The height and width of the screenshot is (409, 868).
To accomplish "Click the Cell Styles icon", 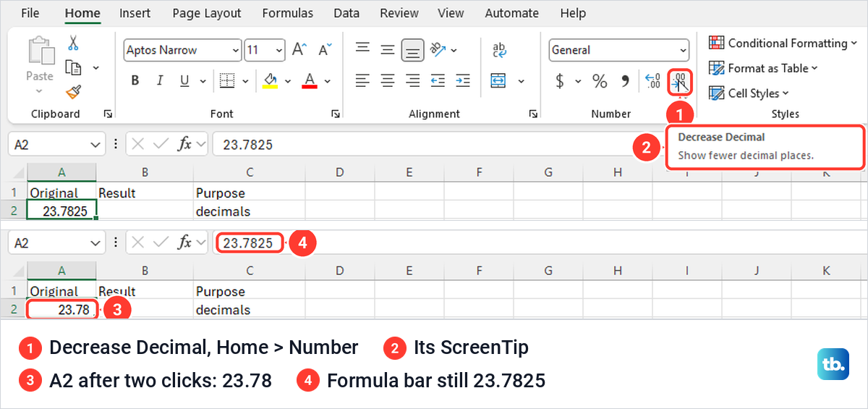I will [x=716, y=93].
